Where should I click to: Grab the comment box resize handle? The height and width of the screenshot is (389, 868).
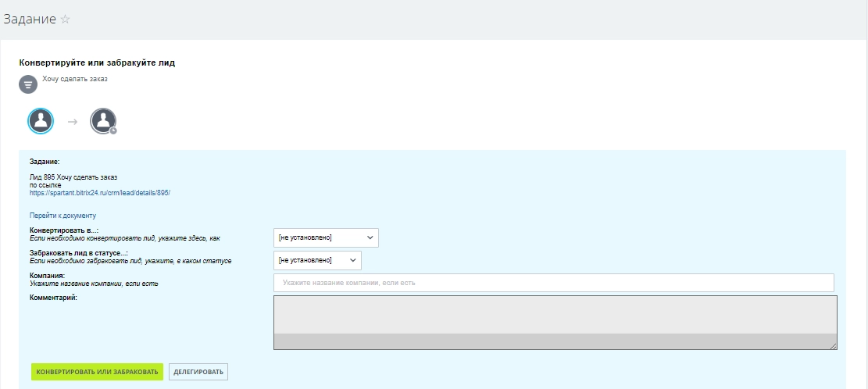click(833, 345)
